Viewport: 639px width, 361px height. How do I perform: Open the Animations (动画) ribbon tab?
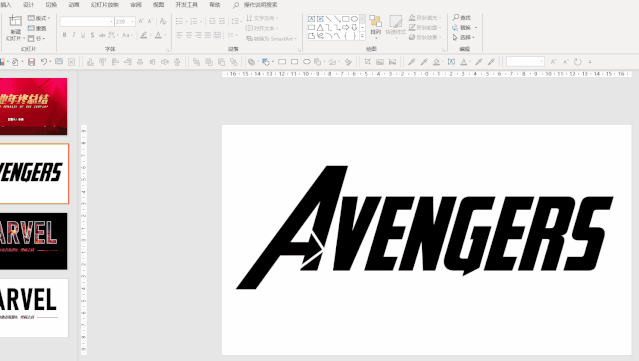[x=74, y=5]
